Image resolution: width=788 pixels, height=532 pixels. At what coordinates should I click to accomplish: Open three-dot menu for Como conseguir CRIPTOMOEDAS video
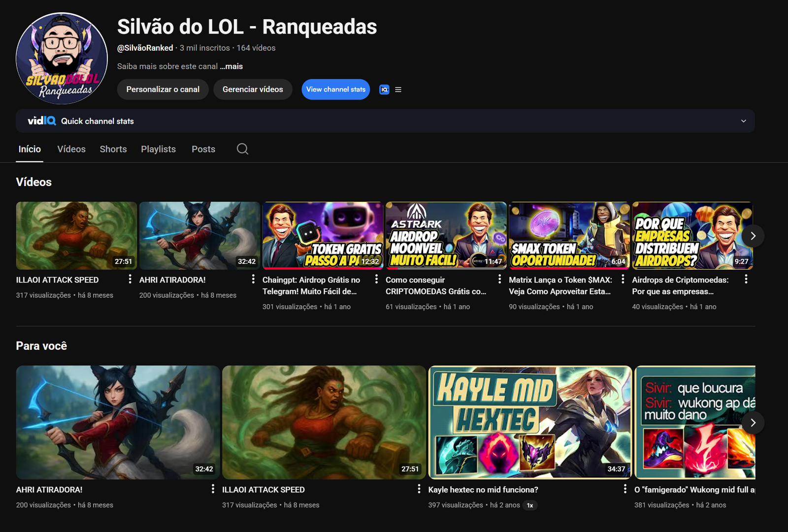point(499,279)
